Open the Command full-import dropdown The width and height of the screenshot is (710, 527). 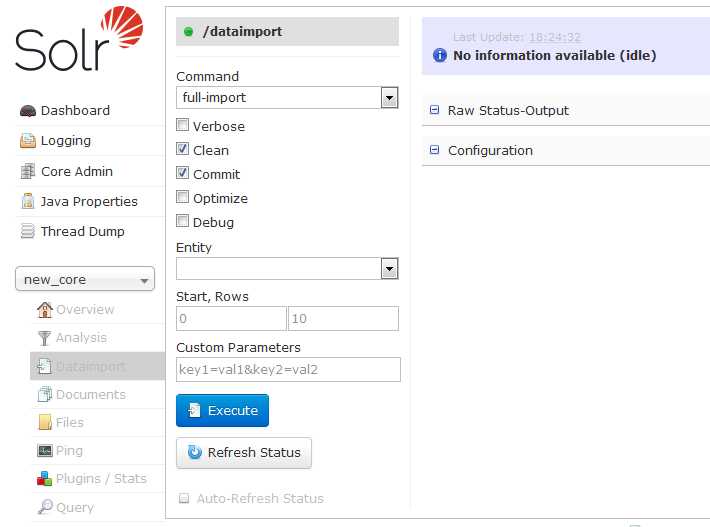point(287,98)
